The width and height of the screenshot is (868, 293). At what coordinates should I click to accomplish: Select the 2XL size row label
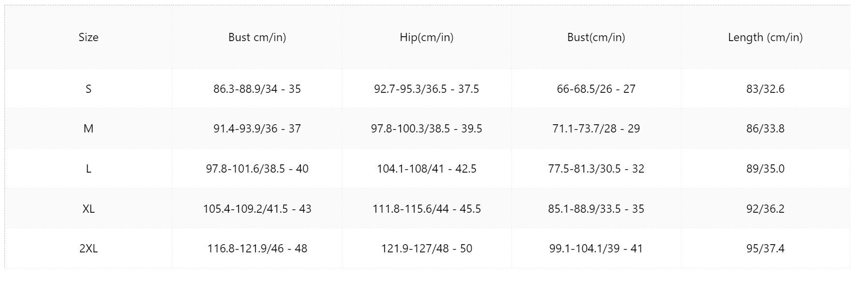coord(88,249)
